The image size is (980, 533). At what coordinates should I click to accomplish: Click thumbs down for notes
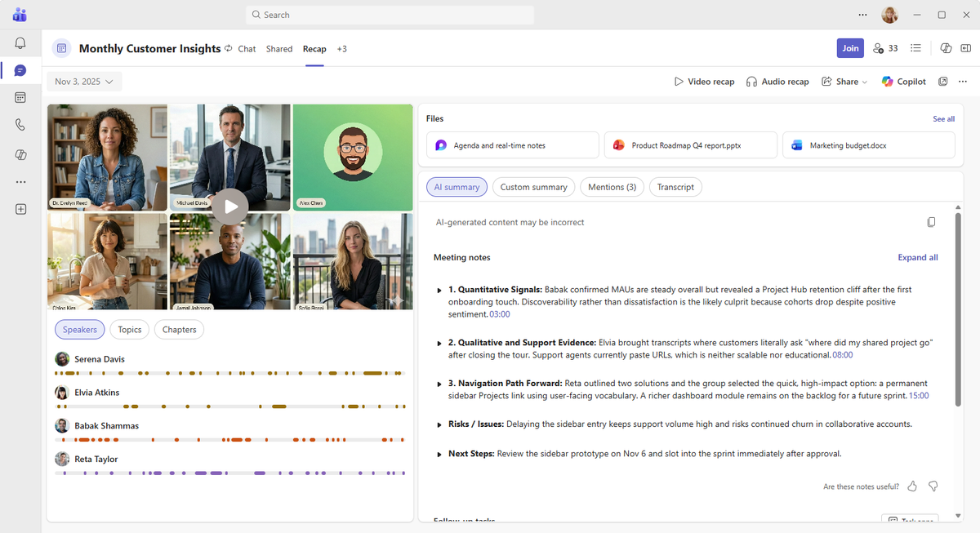(933, 486)
